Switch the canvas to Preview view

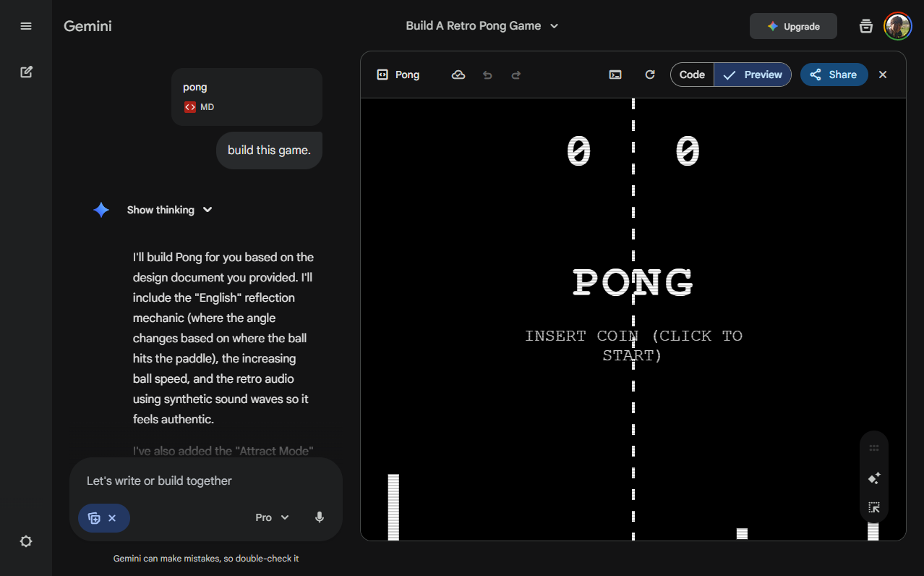pyautogui.click(x=753, y=75)
